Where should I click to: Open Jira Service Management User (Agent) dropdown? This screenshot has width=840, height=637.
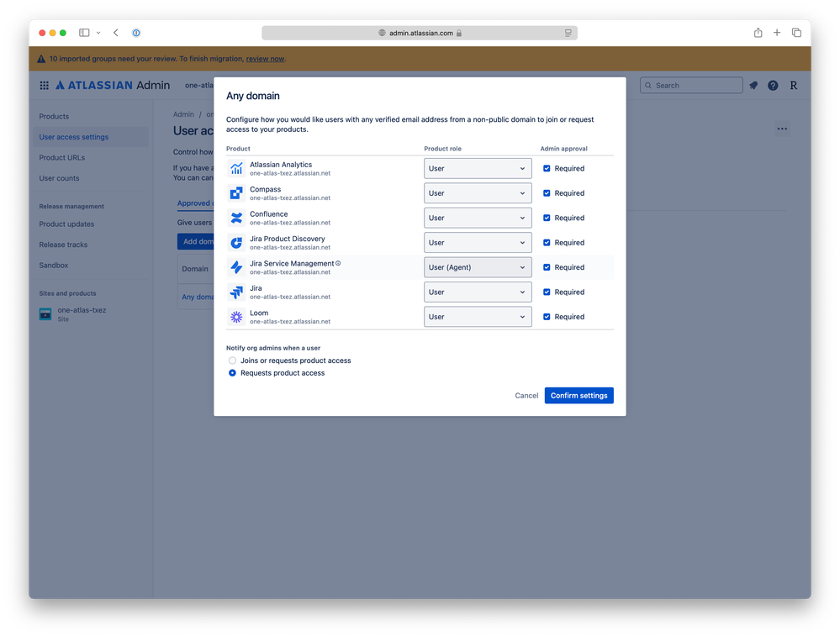click(x=478, y=267)
